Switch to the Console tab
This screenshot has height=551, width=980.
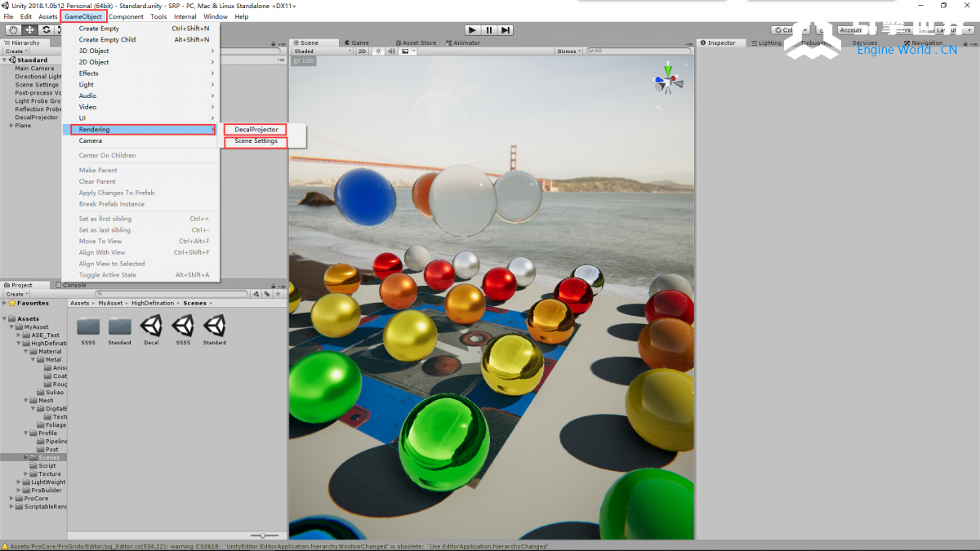point(74,285)
